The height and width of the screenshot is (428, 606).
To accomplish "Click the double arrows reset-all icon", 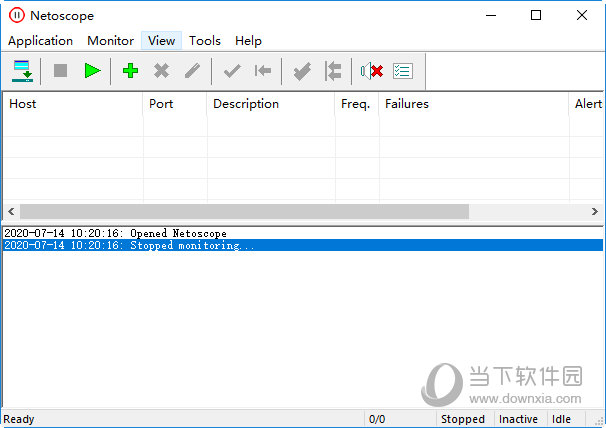I will tap(333, 71).
